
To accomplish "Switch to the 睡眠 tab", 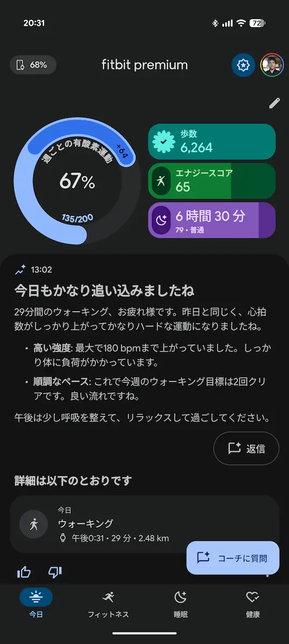I will click(180, 604).
